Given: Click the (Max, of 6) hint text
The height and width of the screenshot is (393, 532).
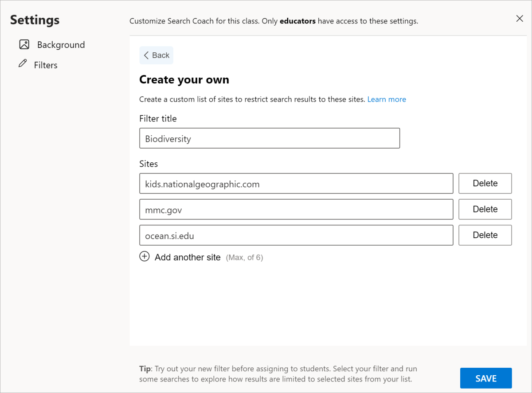Looking at the screenshot, I should tap(244, 258).
